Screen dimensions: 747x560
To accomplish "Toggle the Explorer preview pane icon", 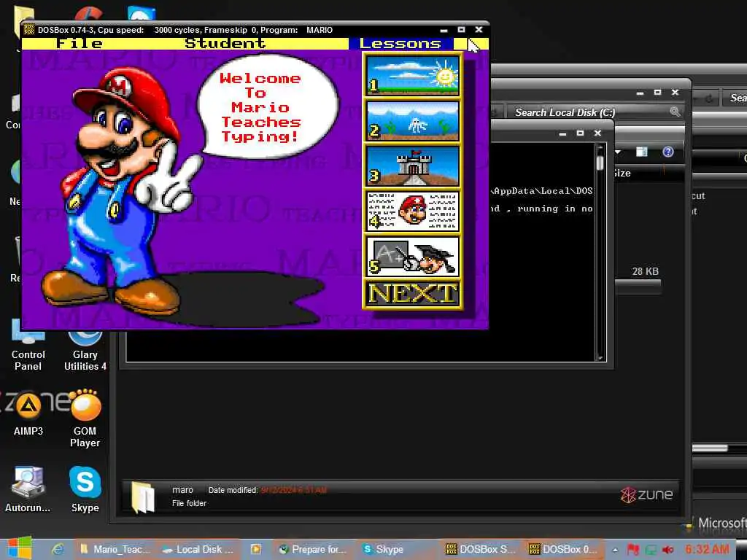I will click(x=642, y=152).
